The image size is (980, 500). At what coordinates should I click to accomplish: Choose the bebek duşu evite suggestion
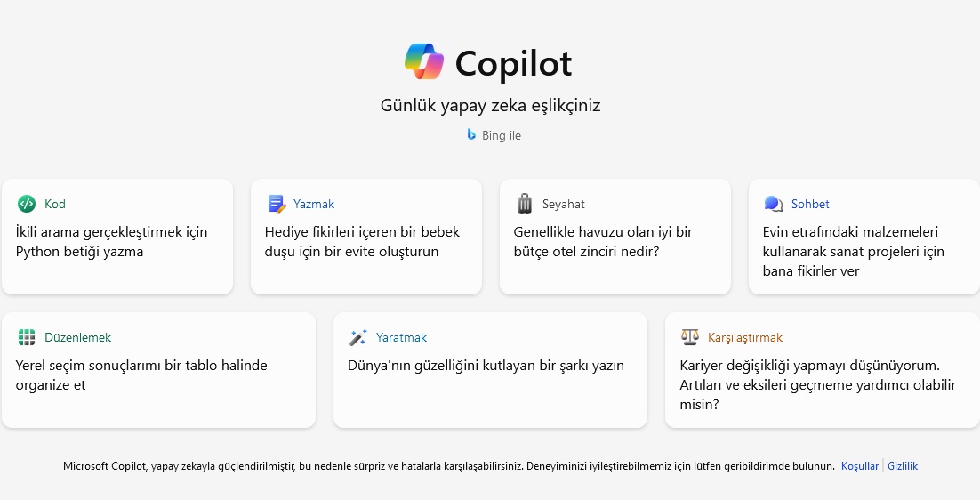(x=366, y=237)
